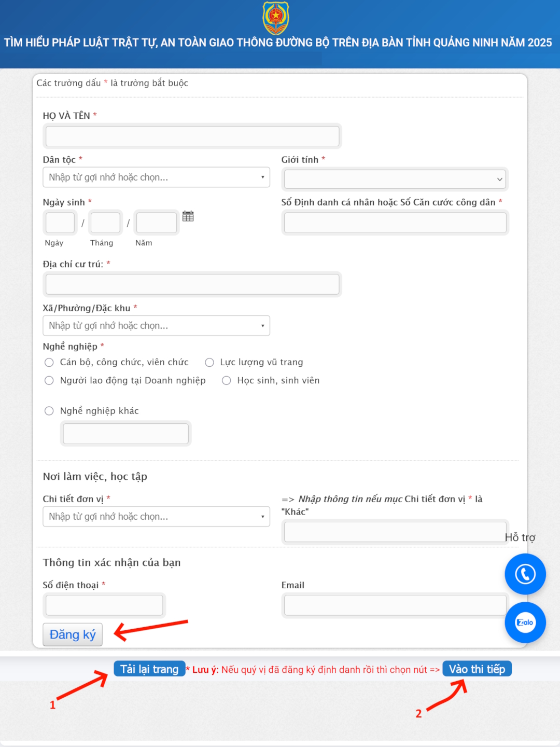Select 'Lực lượng vũ trang' radio option
The height and width of the screenshot is (747, 560).
point(209,362)
